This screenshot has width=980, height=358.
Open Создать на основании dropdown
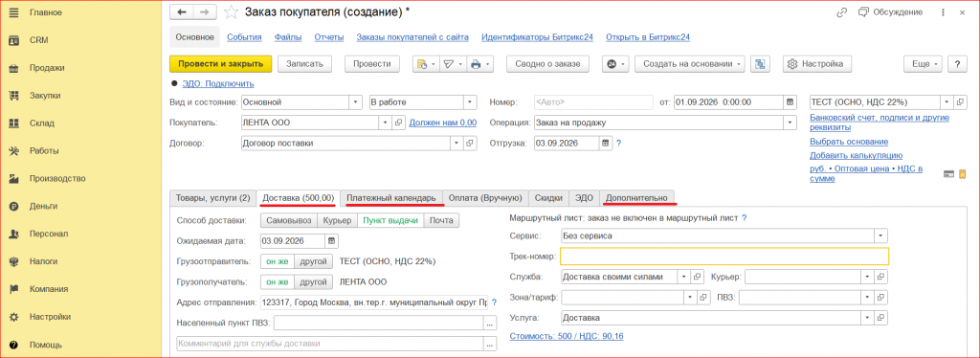click(x=690, y=64)
